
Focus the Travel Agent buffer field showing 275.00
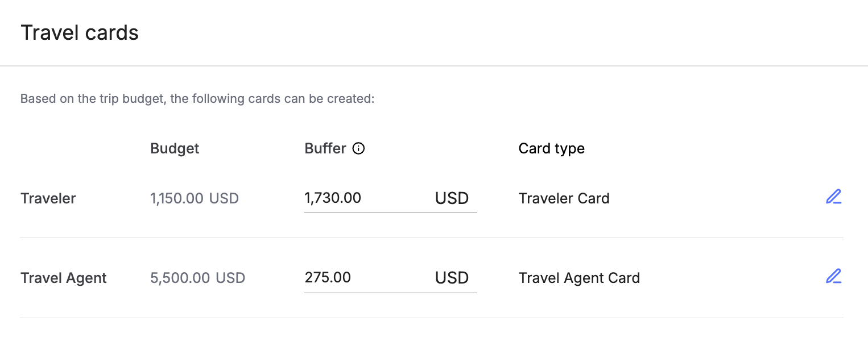(390, 278)
